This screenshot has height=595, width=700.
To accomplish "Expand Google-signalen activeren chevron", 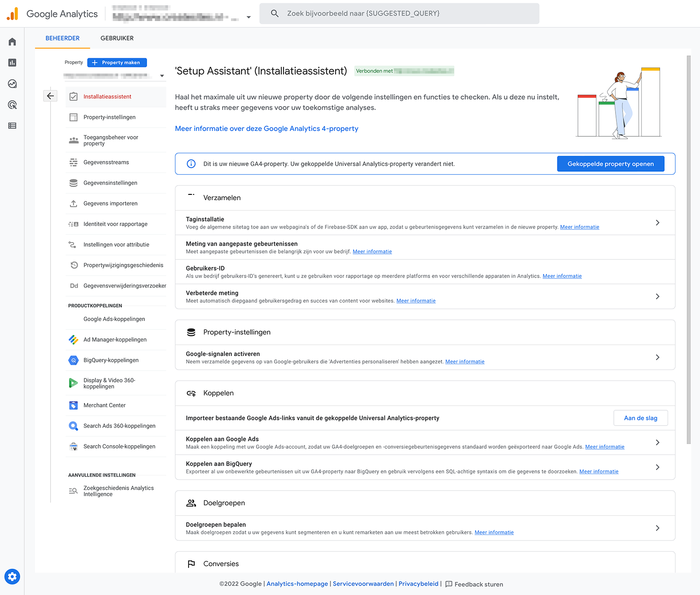I will coord(658,357).
